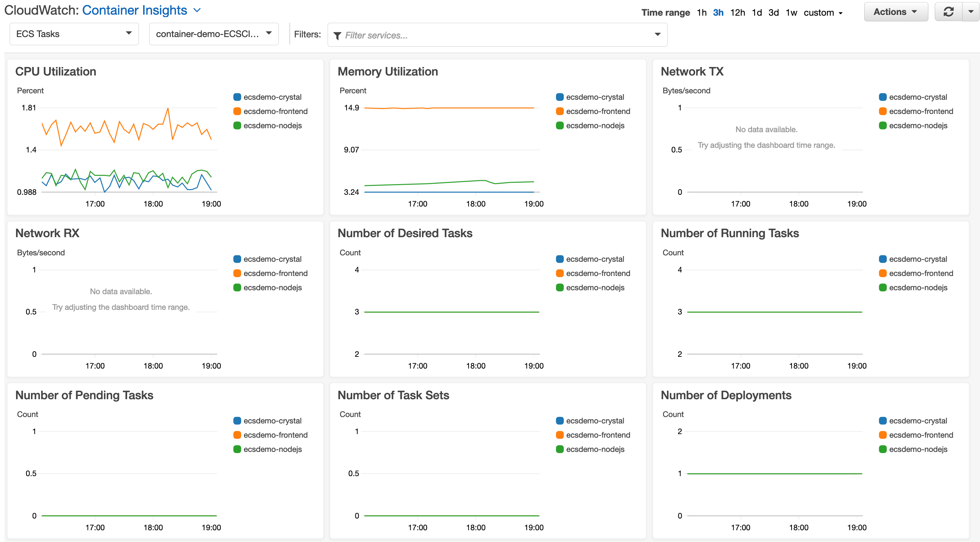This screenshot has height=542, width=980.
Task: Click the funnel filter icon
Action: click(337, 36)
